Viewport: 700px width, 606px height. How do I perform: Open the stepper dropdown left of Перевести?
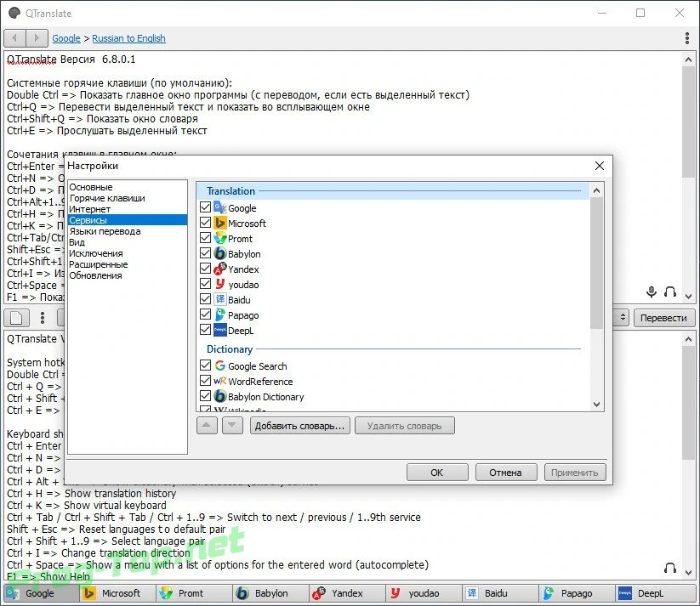[623, 318]
